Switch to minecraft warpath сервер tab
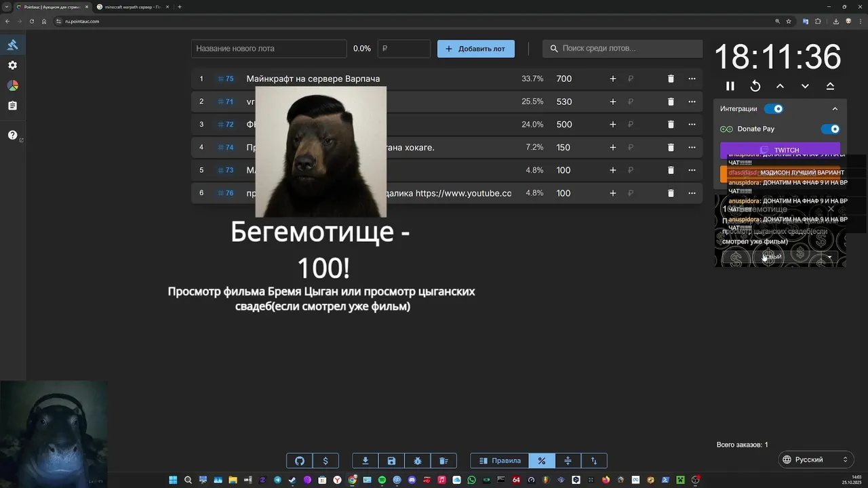868x488 pixels. [133, 7]
